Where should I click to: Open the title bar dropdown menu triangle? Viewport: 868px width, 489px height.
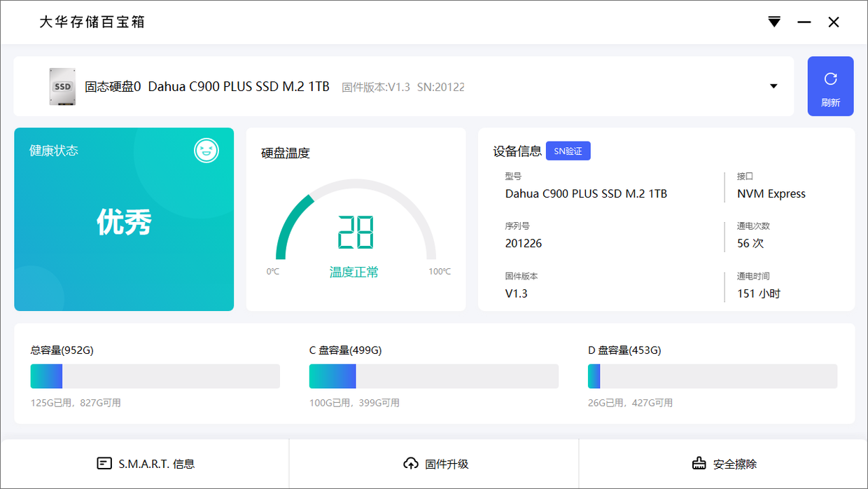point(774,22)
